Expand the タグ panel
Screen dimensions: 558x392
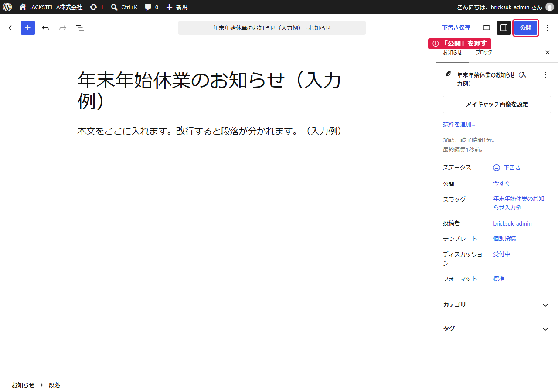pos(497,329)
